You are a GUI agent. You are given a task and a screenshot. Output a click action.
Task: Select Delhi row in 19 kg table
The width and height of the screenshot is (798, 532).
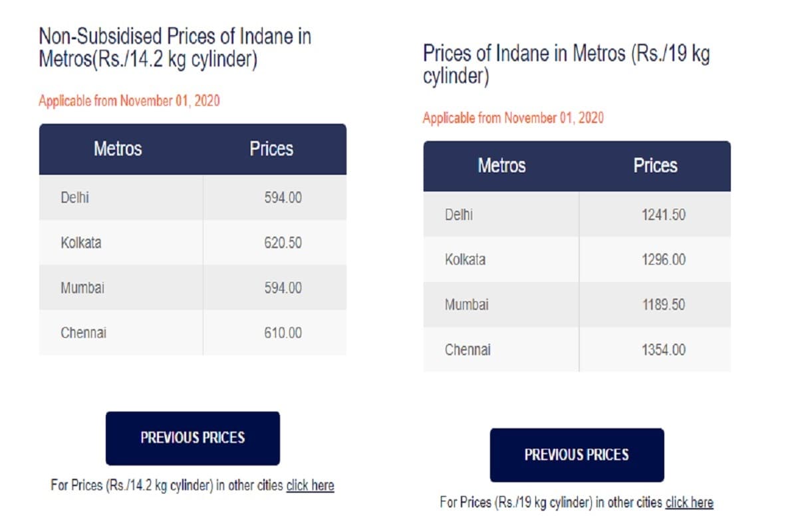pos(577,215)
